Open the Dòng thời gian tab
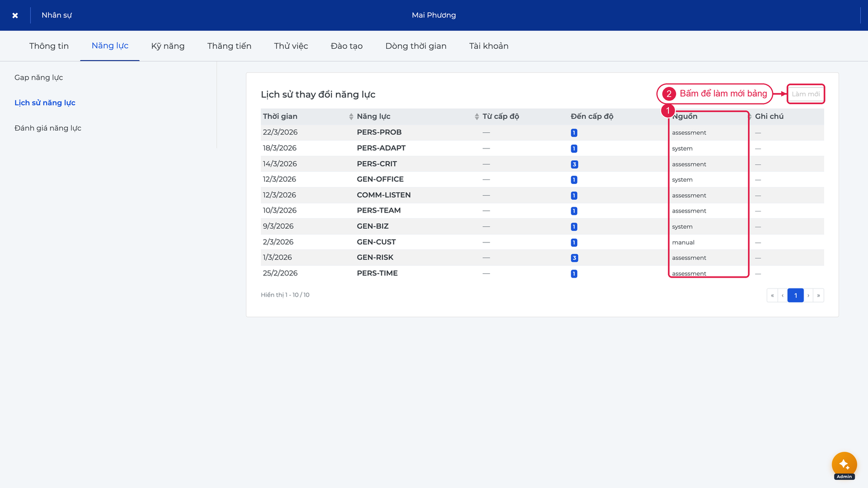The image size is (868, 488). 416,46
